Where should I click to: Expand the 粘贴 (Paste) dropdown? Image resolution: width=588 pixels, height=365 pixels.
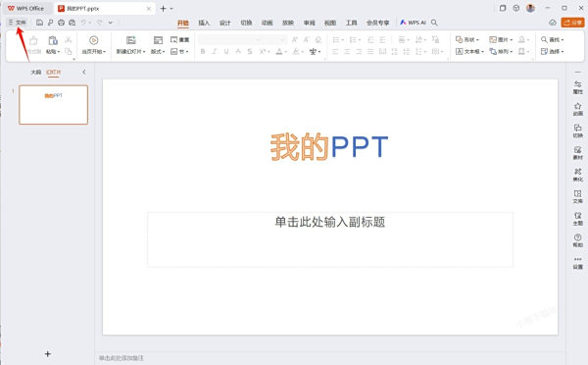(53, 51)
